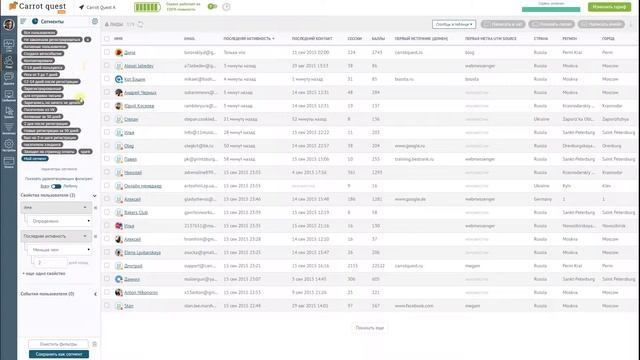Open the funnels icon in sidebar
Image resolution: width=640 pixels, height=360 pixels.
click(9, 129)
